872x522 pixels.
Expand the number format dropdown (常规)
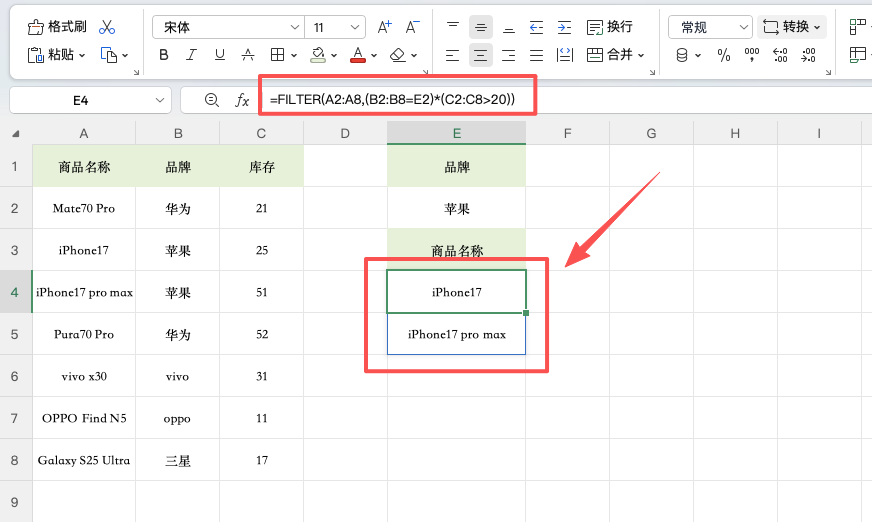point(711,27)
